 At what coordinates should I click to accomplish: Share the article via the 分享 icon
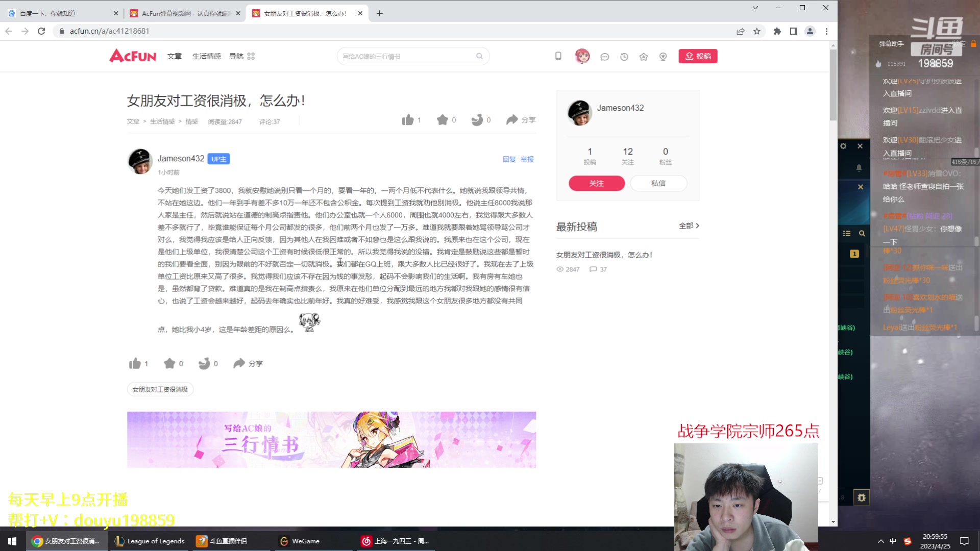[x=521, y=120]
